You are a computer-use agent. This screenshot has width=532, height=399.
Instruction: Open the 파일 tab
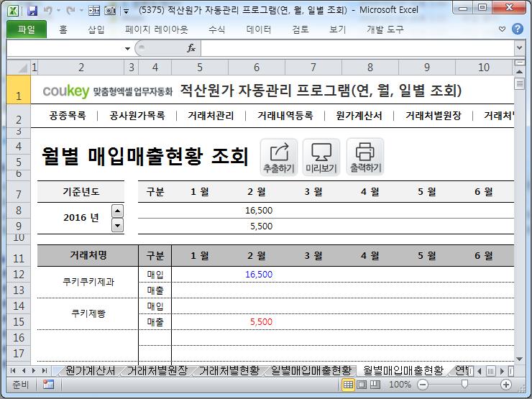(x=27, y=29)
